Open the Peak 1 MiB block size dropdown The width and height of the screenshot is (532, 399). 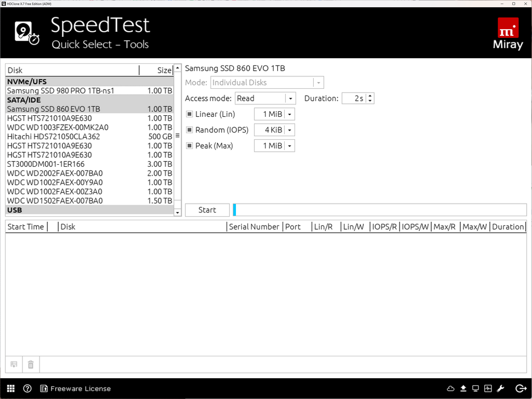pyautogui.click(x=274, y=146)
